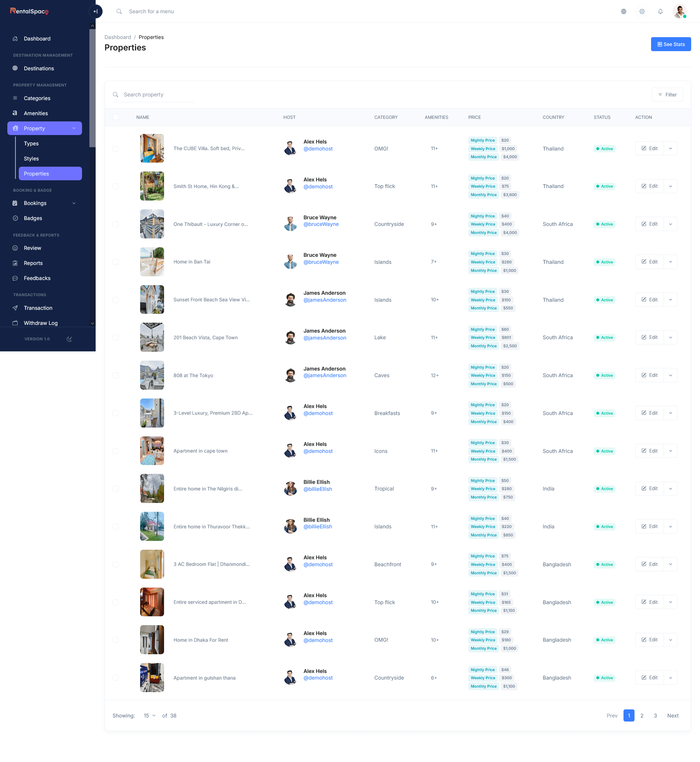Click the Feedbacks chat icon
The width and height of the screenshot is (700, 762).
(x=15, y=278)
